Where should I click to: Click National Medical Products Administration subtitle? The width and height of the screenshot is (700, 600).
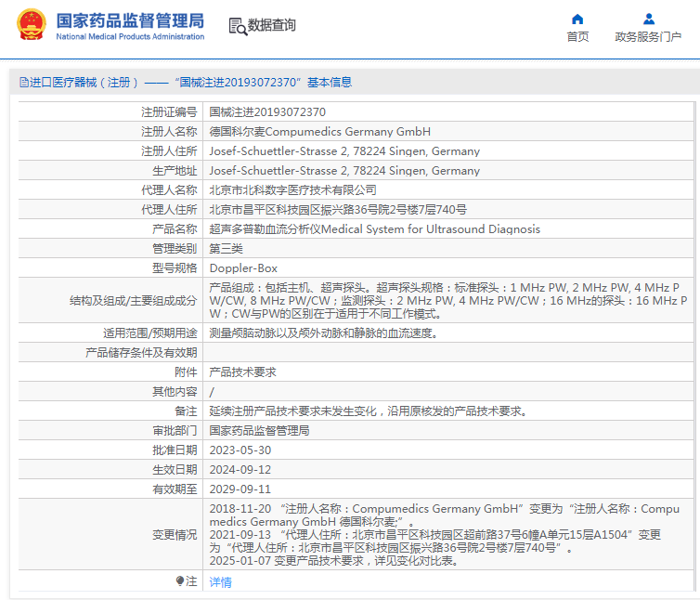[130, 36]
